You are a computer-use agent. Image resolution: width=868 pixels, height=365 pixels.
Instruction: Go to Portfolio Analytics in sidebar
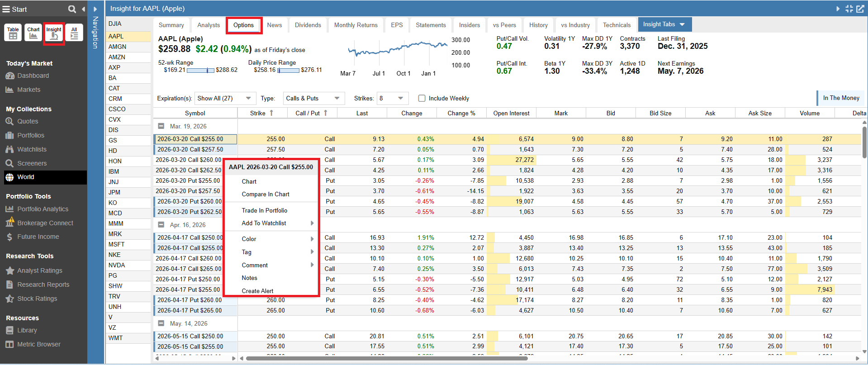(x=43, y=209)
